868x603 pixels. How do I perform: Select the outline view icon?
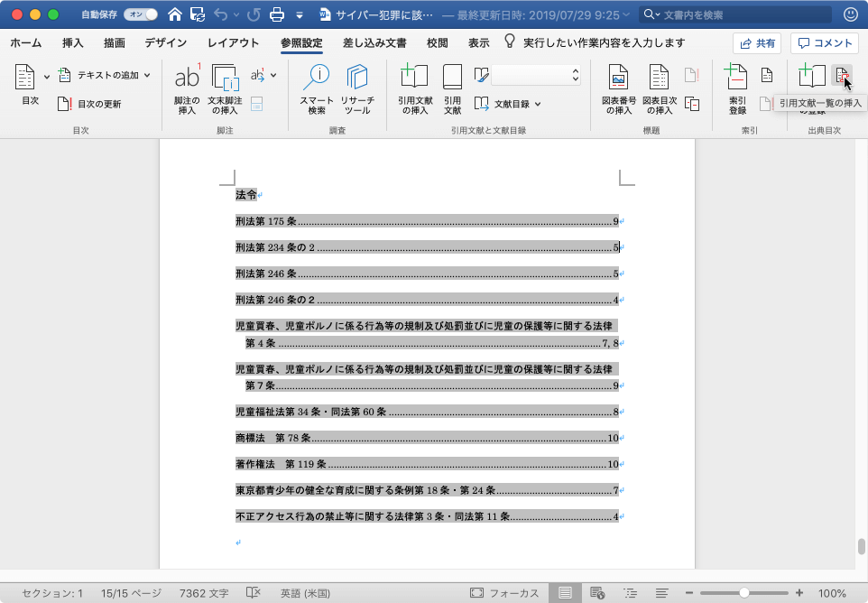630,593
